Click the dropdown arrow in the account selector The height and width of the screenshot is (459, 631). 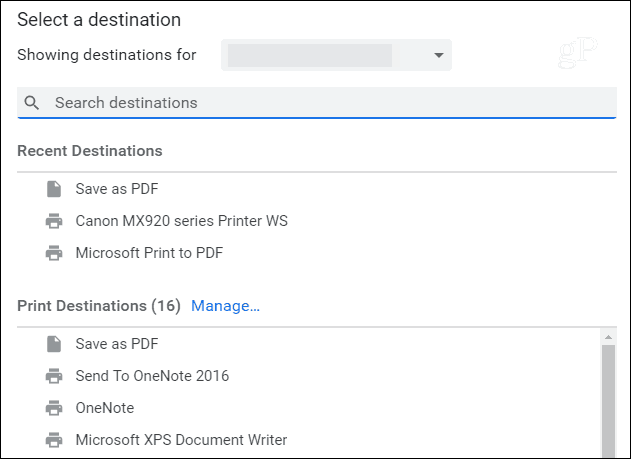coord(439,55)
